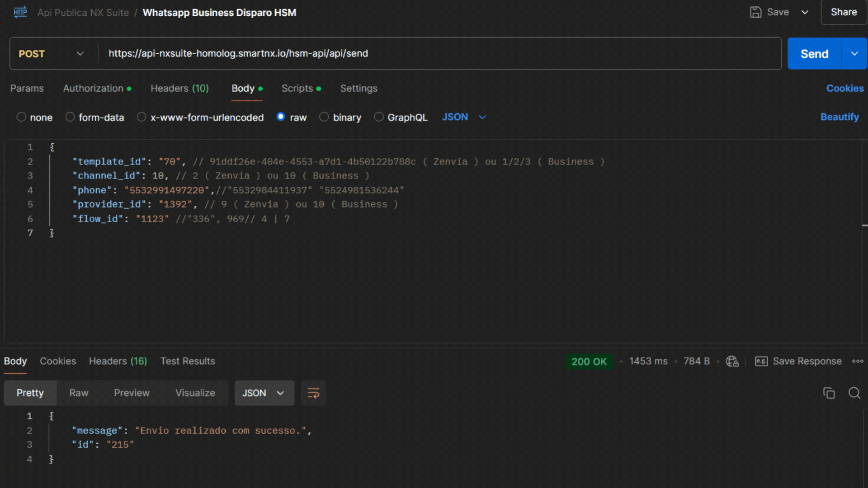
Task: Select the raw body radio button
Action: tap(281, 117)
